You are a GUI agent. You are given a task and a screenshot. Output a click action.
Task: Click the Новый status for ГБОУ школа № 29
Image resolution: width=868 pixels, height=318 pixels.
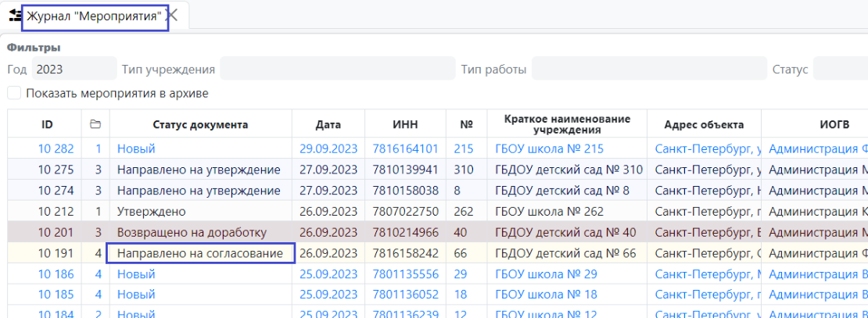136,274
